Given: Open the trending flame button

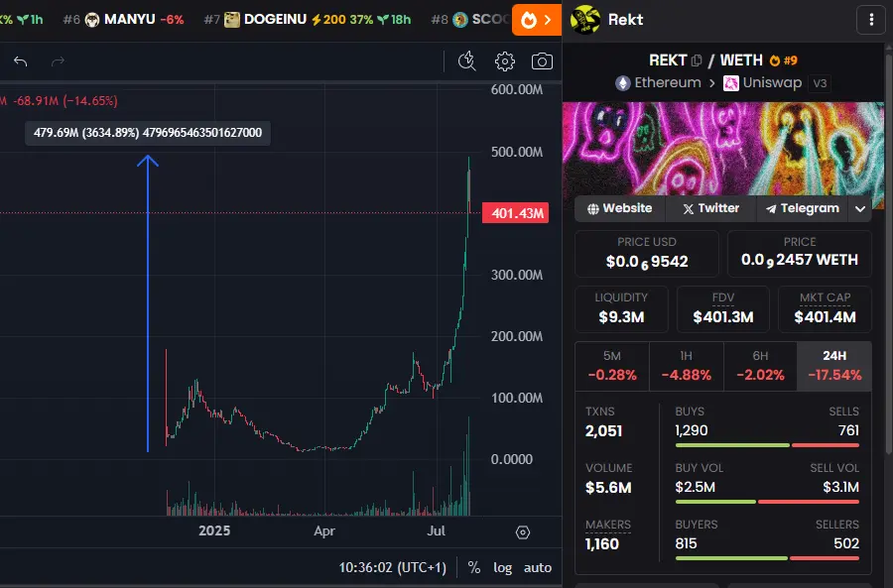Looking at the screenshot, I should coord(537,20).
